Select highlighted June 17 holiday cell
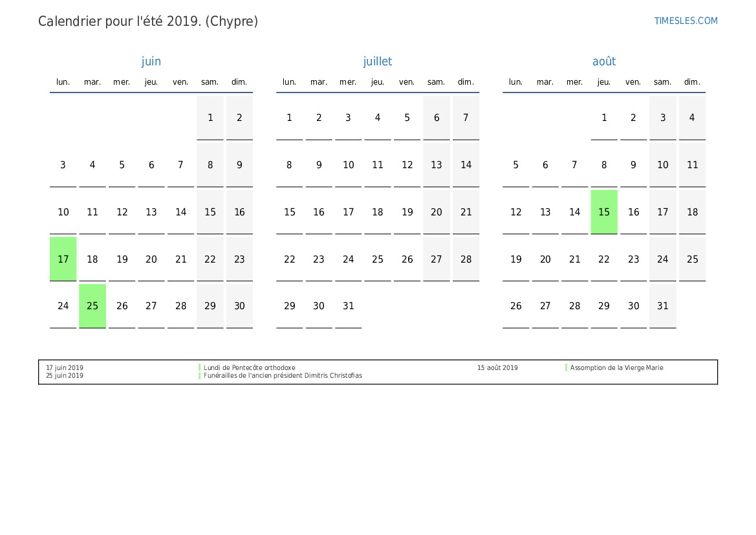 (x=63, y=259)
